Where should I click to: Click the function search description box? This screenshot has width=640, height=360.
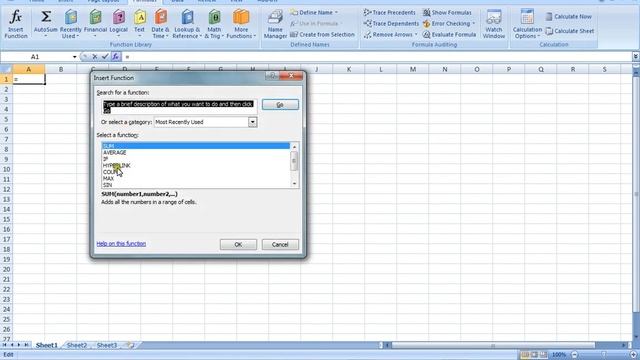click(x=179, y=107)
